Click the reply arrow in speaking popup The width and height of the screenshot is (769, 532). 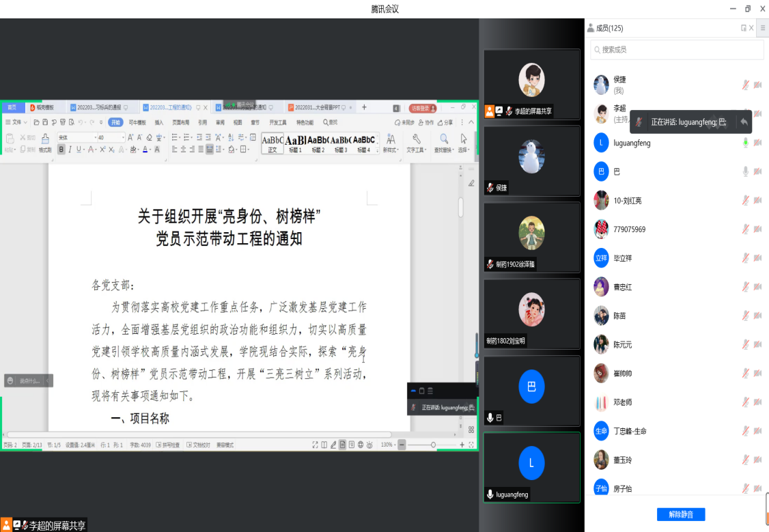click(x=744, y=122)
